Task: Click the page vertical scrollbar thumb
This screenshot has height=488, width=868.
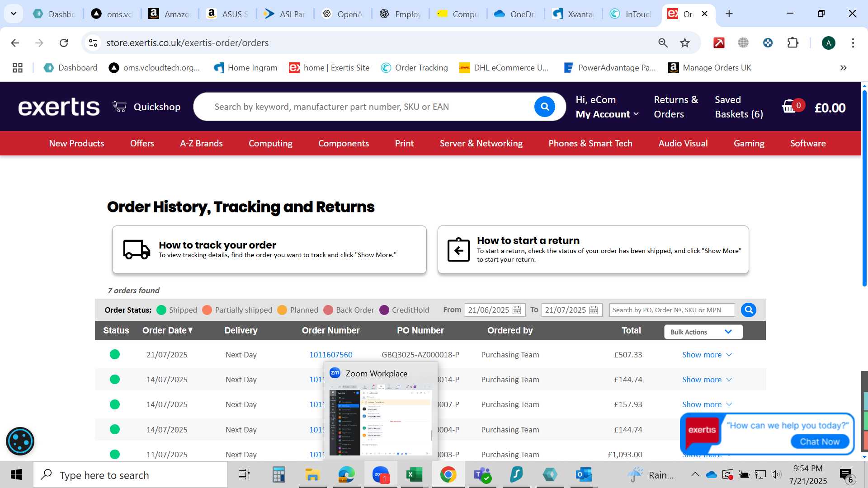Action: pos(864,188)
